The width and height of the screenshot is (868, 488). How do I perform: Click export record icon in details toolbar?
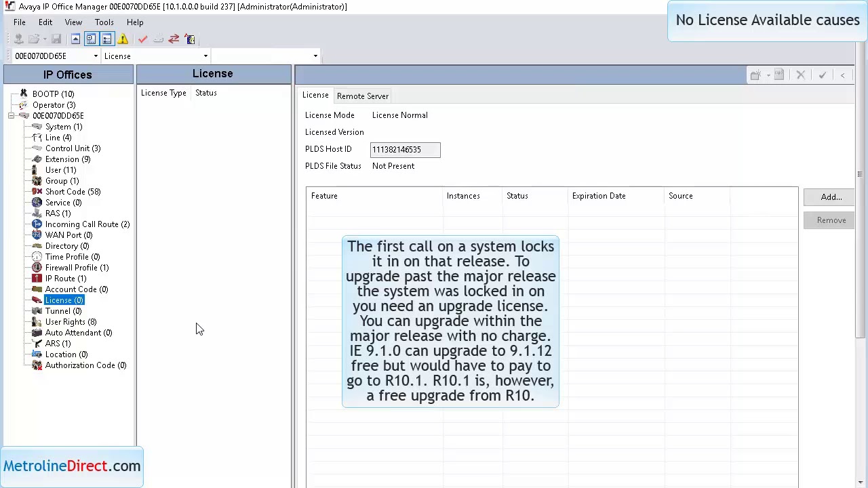coord(778,75)
